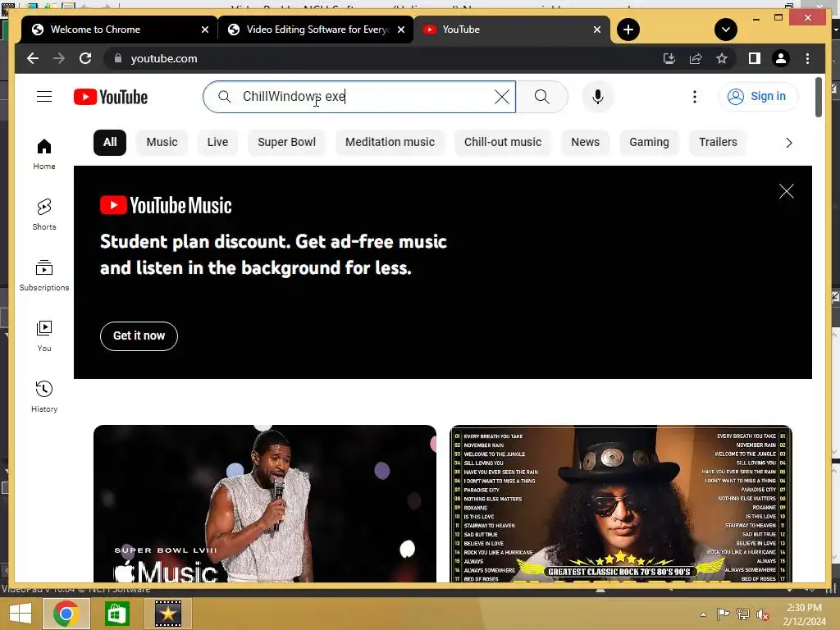Click Chrome icon in taskbar

[x=66, y=614]
